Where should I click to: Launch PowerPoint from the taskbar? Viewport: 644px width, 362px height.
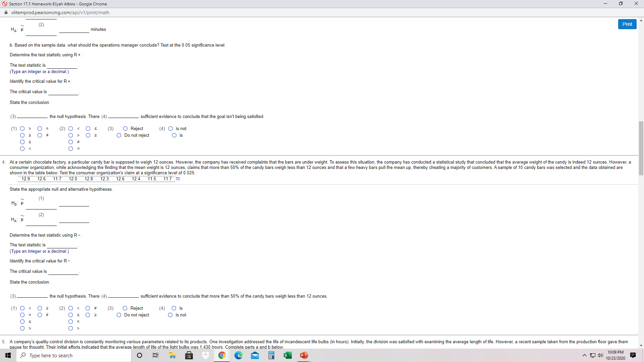(x=304, y=355)
